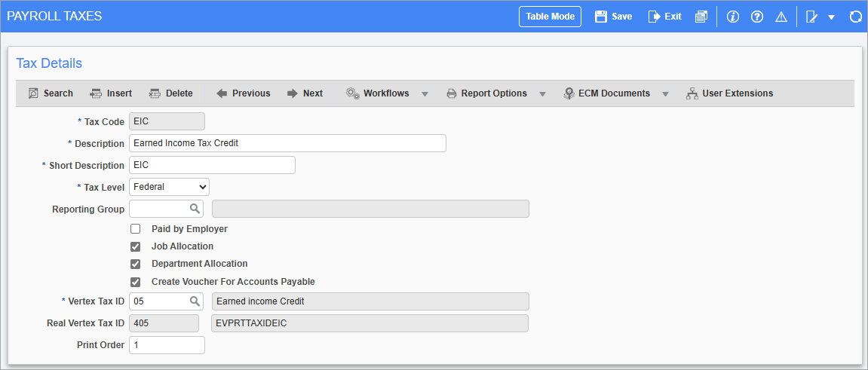Image resolution: width=868 pixels, height=370 pixels.
Task: Open the help question mark icon
Action: pyautogui.click(x=757, y=17)
